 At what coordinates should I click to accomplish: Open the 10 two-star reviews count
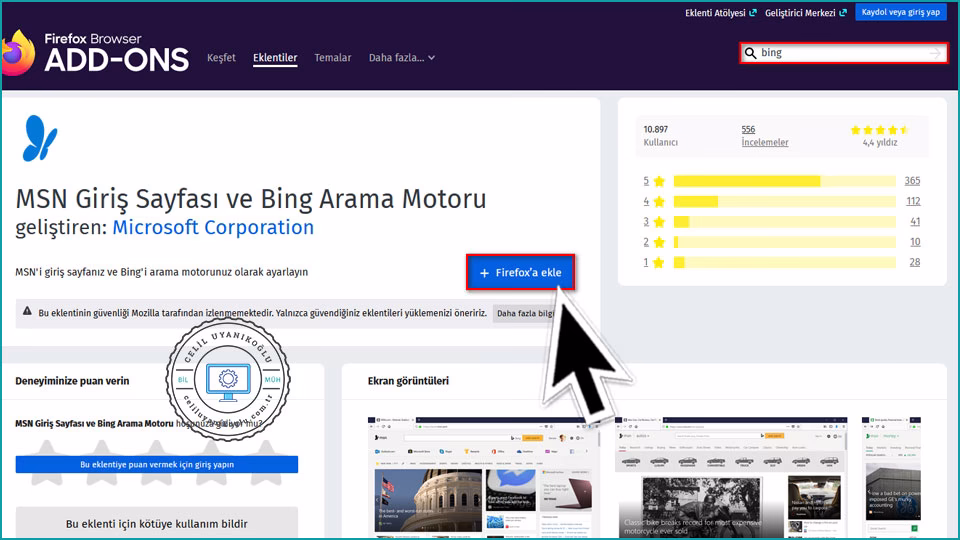[915, 242]
